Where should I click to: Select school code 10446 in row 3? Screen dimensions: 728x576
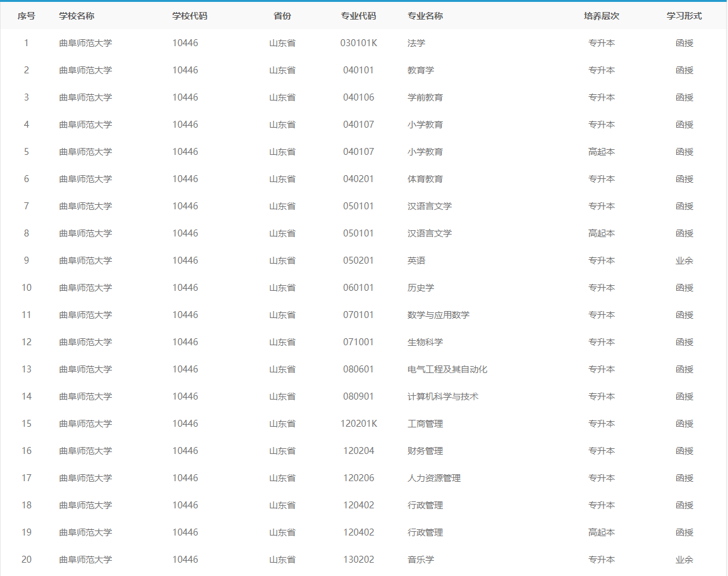185,97
